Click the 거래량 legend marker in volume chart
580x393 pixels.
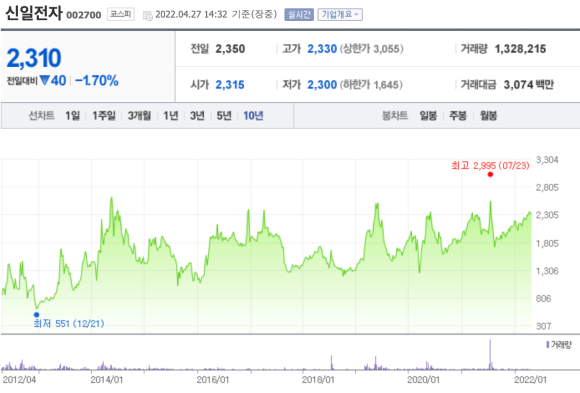click(x=547, y=345)
